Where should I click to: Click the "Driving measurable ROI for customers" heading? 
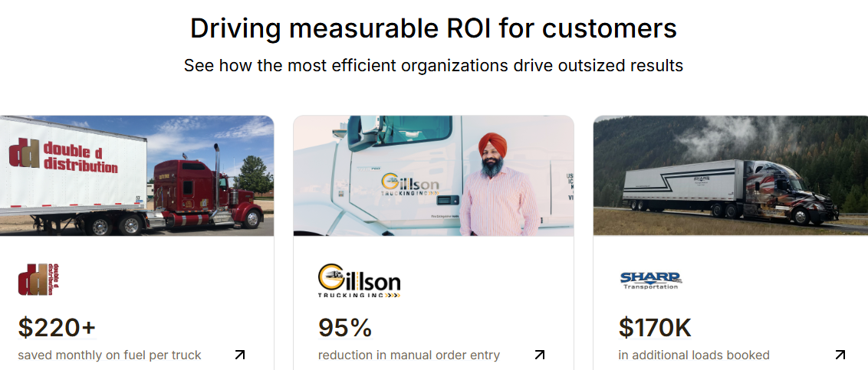[433, 29]
